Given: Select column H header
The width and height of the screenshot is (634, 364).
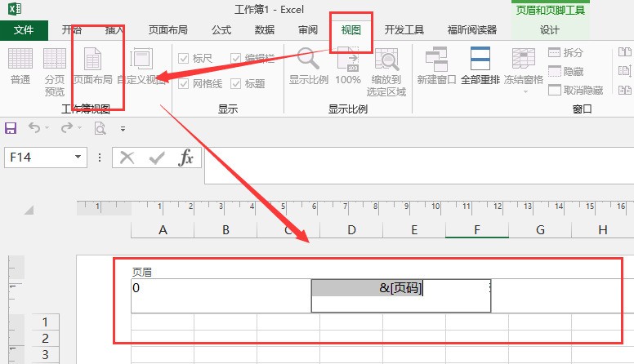Looking at the screenshot, I should (x=603, y=230).
